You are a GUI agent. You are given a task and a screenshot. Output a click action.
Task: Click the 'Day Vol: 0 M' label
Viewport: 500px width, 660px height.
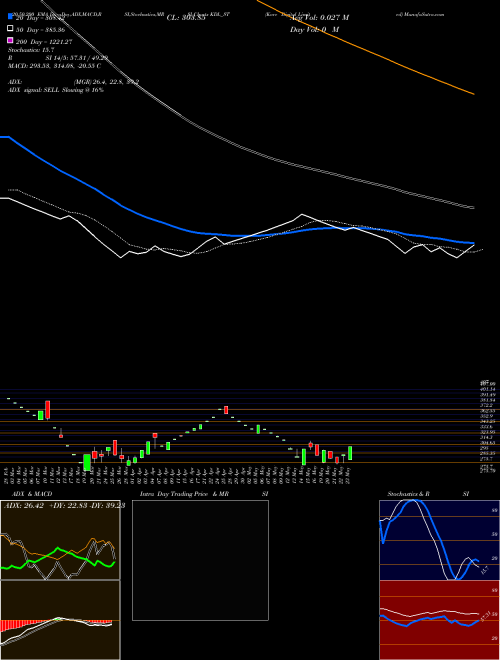coord(314,29)
